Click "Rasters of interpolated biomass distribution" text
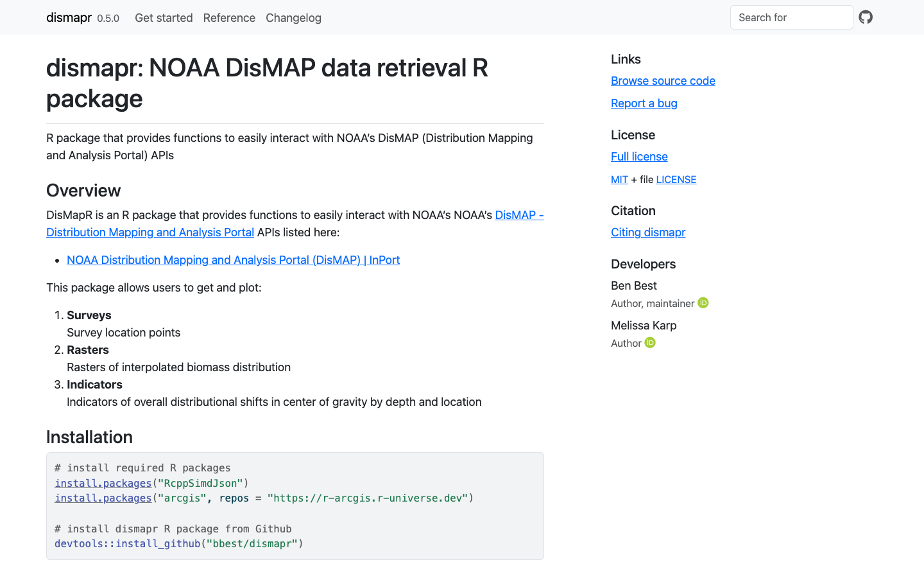Image resolution: width=924 pixels, height=578 pixels. [x=178, y=367]
